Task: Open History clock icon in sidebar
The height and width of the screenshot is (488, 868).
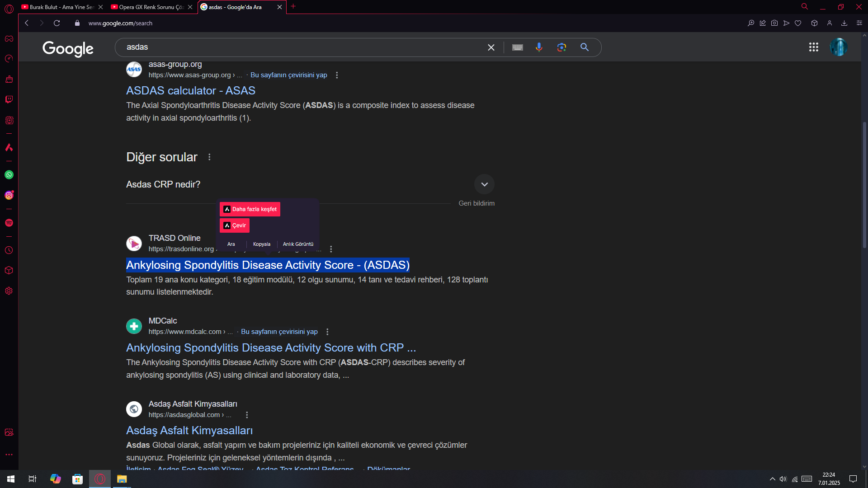Action: click(9, 250)
